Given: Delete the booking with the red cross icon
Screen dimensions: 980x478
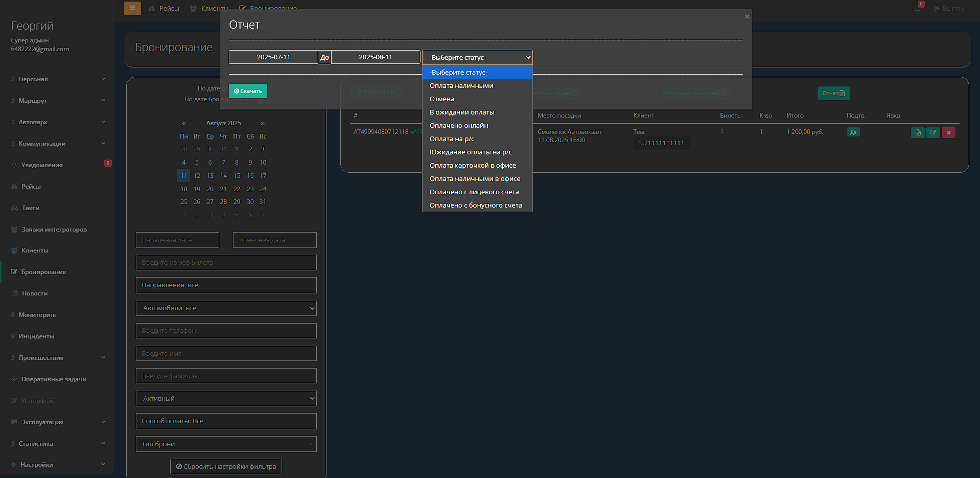Looking at the screenshot, I should pyautogui.click(x=948, y=133).
